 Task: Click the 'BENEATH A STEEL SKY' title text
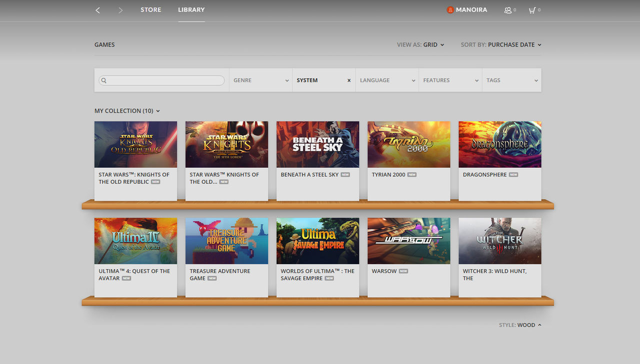309,175
